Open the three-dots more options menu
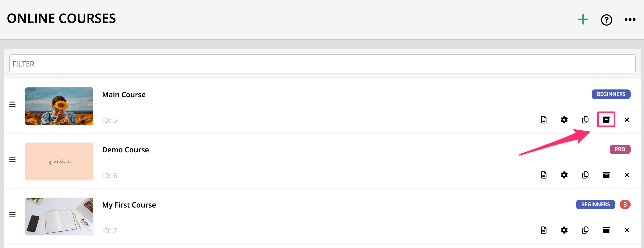The height and width of the screenshot is (248, 644). [630, 20]
